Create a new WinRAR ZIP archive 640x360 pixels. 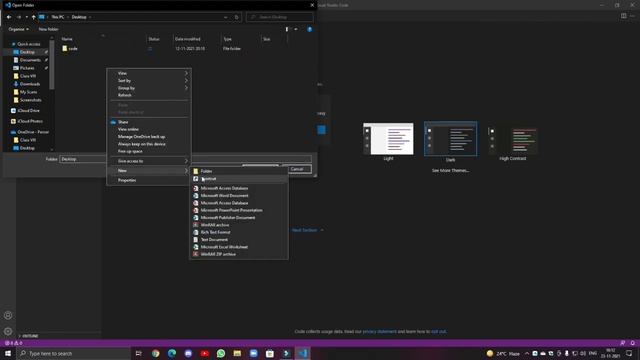coord(239,254)
